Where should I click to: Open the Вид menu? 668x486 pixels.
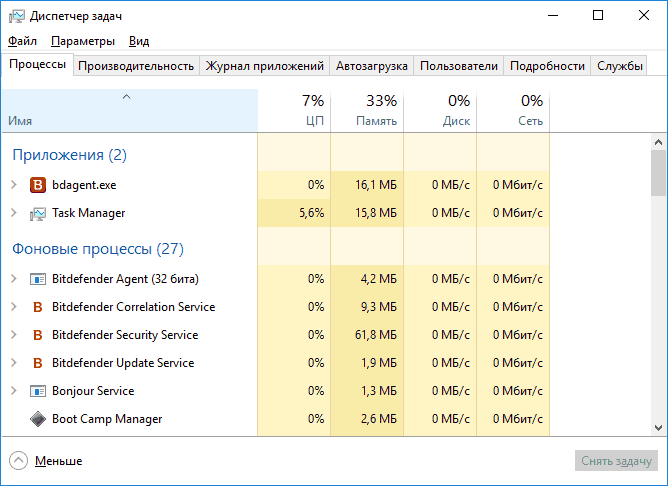click(139, 41)
